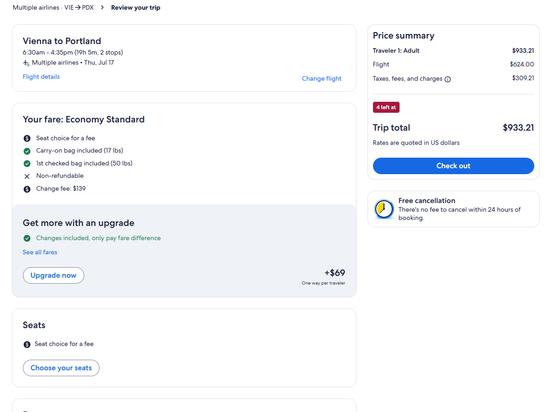Click the clock icon in Free cancellation box
This screenshot has width=559, height=412.
coord(384,209)
